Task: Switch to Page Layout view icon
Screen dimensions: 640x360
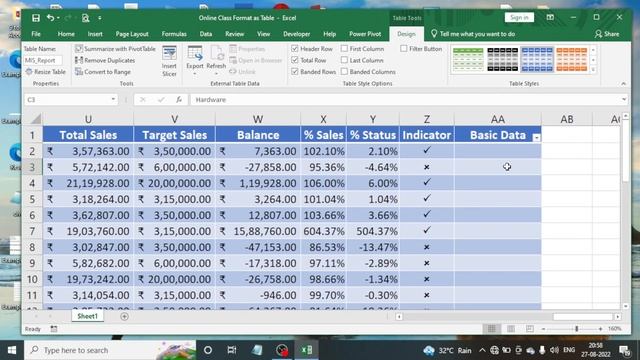Action: [511, 329]
